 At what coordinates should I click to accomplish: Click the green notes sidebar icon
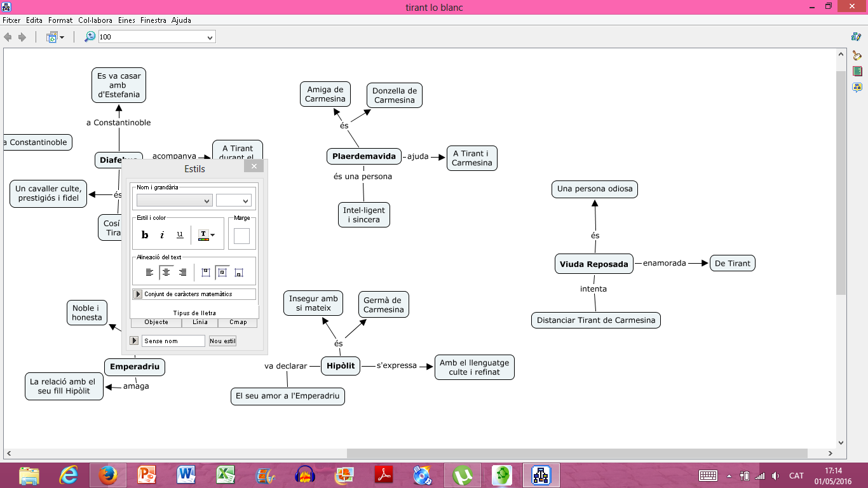pyautogui.click(x=857, y=71)
